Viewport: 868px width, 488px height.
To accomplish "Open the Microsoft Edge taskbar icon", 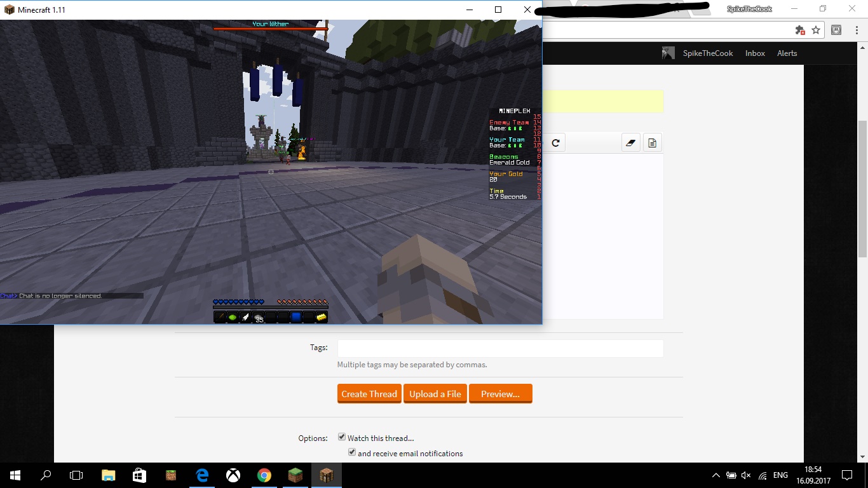I will click(202, 475).
